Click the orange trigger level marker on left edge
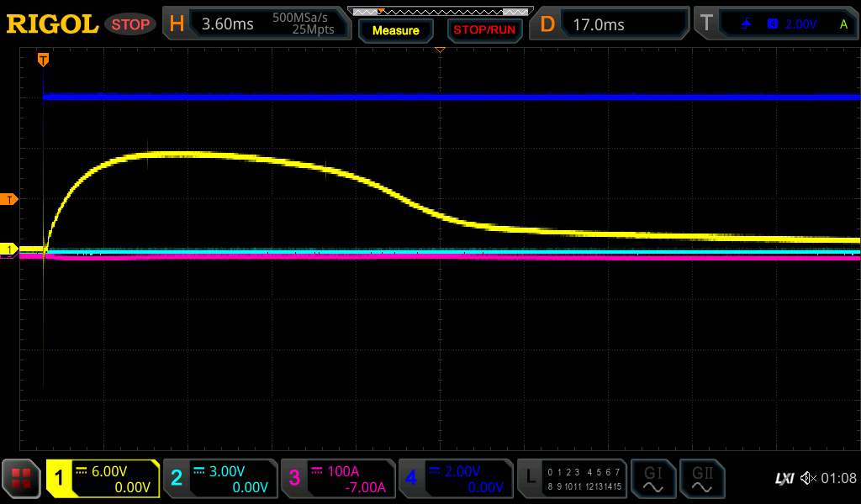The height and width of the screenshot is (504, 861). [9, 199]
